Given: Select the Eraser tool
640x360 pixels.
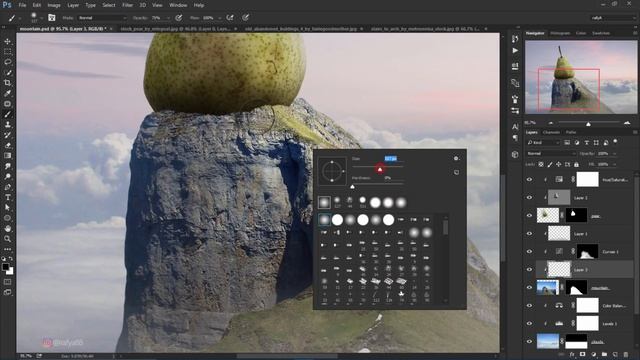Looking at the screenshot, I should (7, 145).
